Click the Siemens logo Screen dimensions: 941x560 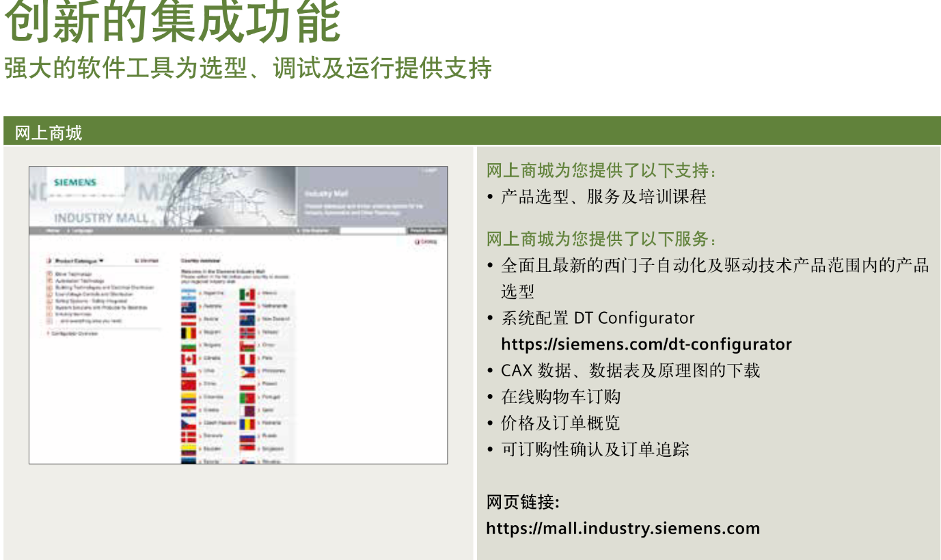point(75,182)
